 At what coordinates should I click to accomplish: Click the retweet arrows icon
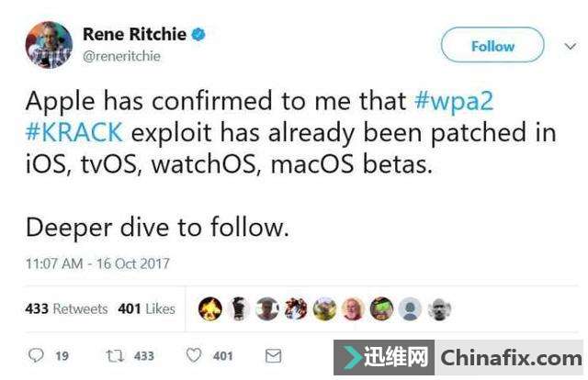pyautogui.click(x=114, y=355)
